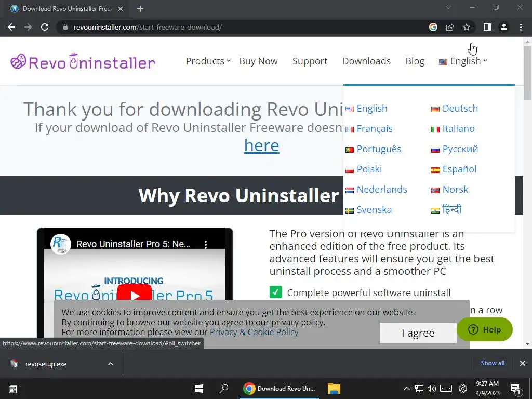Visit the Blog page
The image size is (532, 399).
tap(415, 61)
